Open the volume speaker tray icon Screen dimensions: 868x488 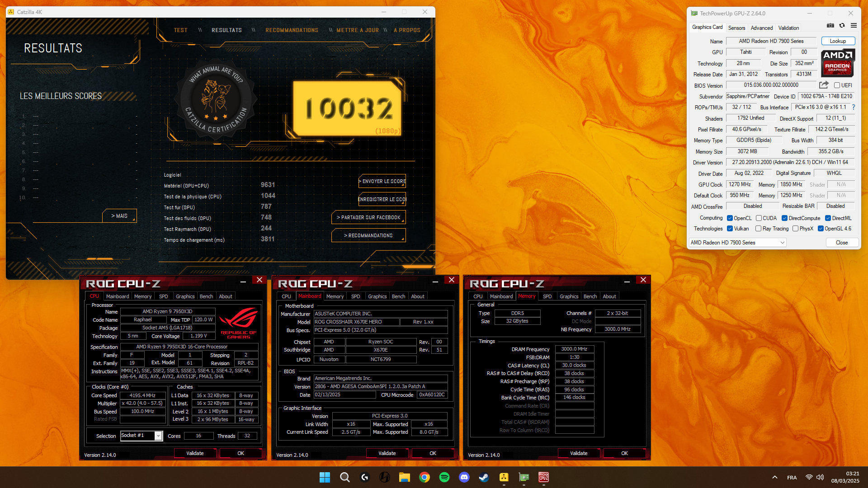point(821,477)
